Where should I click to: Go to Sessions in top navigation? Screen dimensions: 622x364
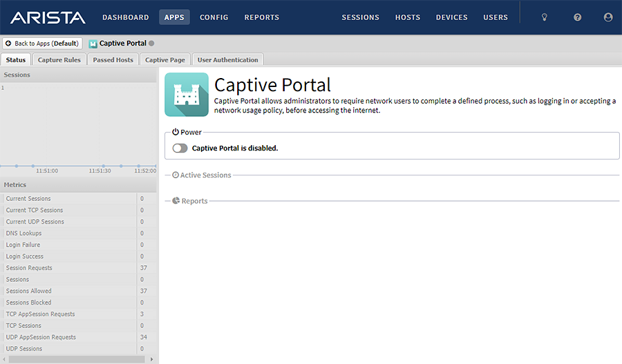360,17
